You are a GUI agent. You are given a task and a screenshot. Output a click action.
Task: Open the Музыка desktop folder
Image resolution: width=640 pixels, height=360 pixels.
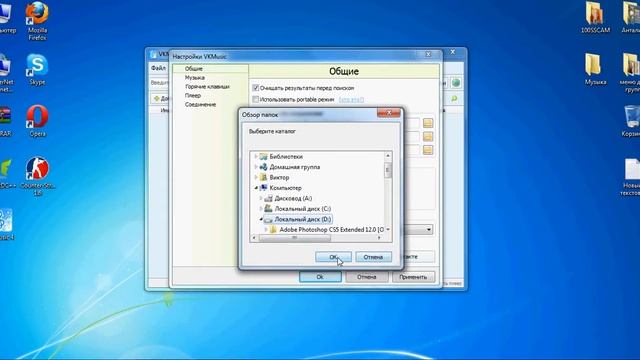pyautogui.click(x=595, y=69)
